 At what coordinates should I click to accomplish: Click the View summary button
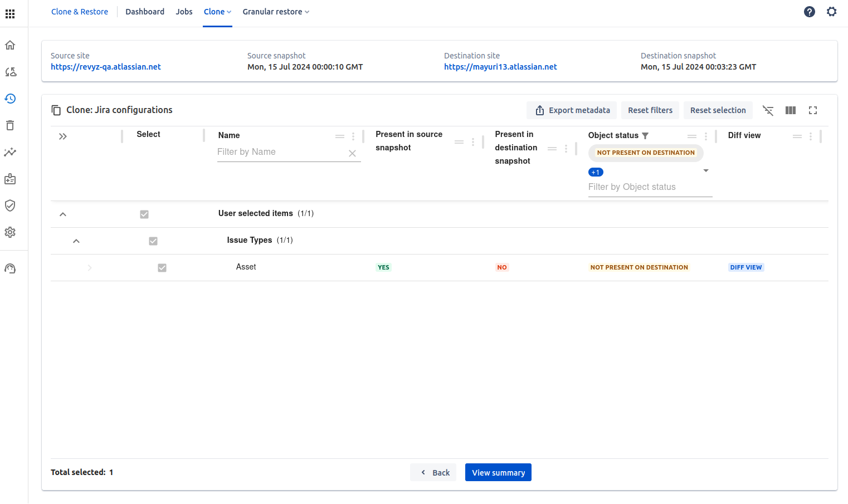click(498, 472)
